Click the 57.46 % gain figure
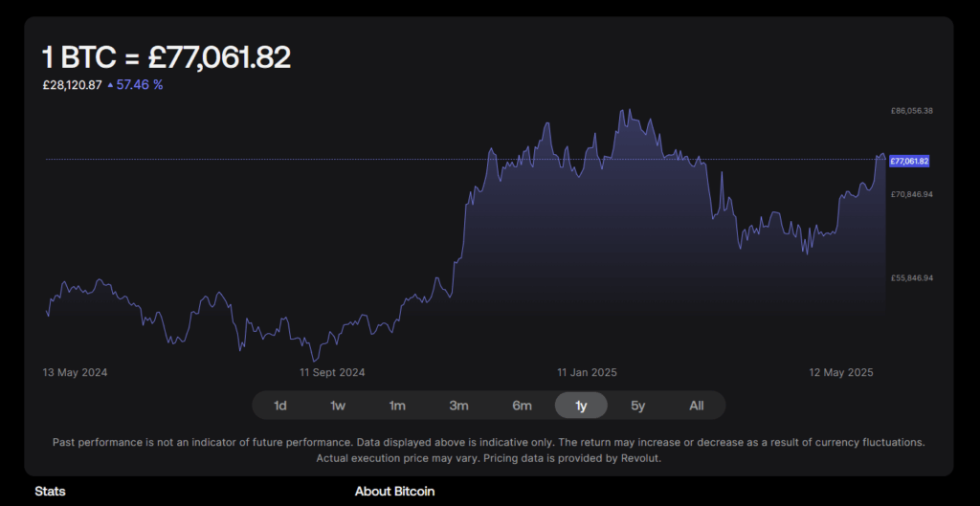 pos(140,85)
